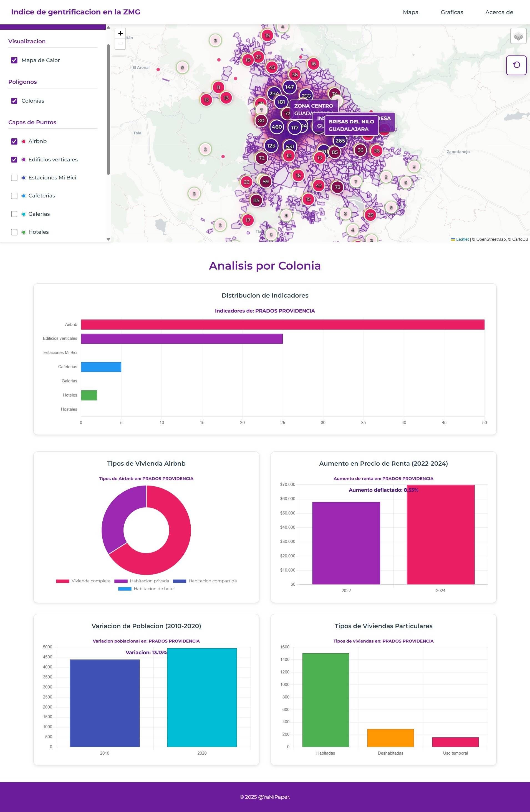Click the reset map view button
This screenshot has height=812, width=530.
(516, 65)
